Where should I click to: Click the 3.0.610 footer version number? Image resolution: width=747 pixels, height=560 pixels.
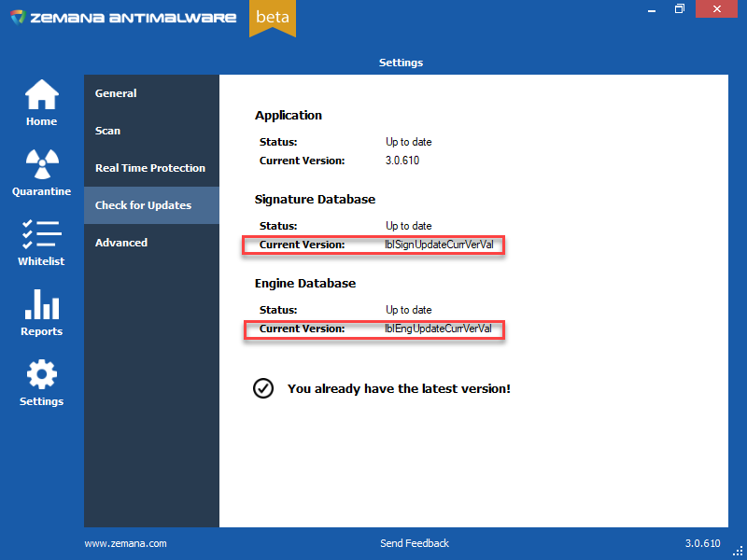pyautogui.click(x=703, y=543)
